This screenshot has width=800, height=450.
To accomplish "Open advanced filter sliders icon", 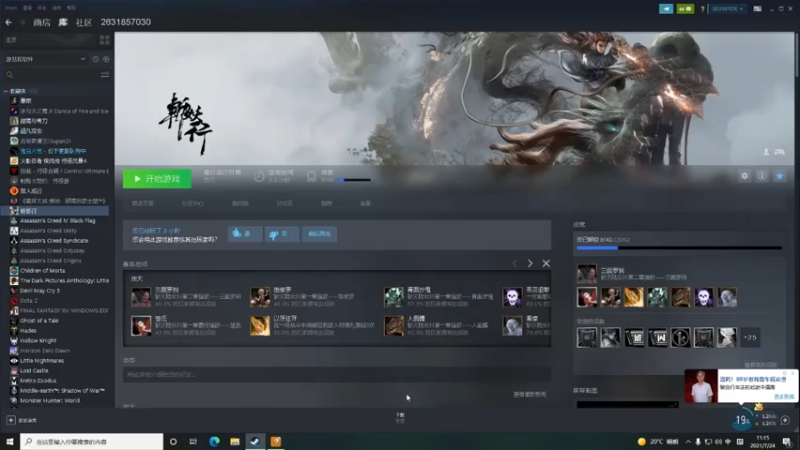I will pos(105,75).
